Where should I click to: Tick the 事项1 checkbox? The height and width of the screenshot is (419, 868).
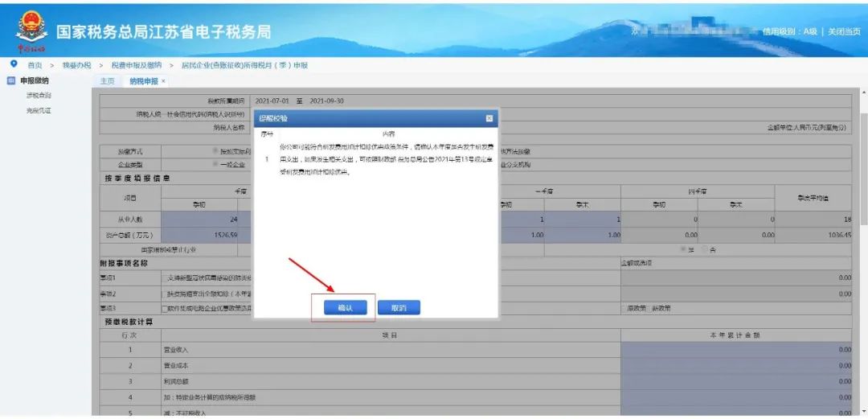(165, 277)
